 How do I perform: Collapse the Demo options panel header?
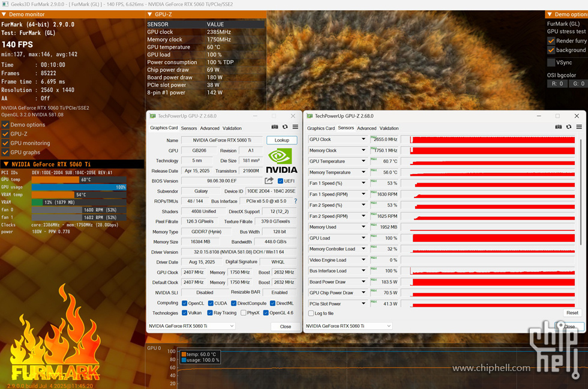point(550,14)
